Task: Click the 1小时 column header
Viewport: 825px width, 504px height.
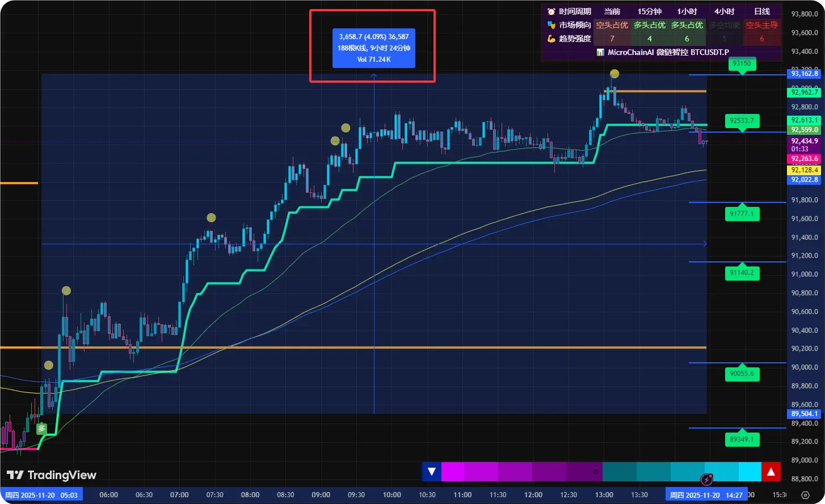Action: pos(687,11)
